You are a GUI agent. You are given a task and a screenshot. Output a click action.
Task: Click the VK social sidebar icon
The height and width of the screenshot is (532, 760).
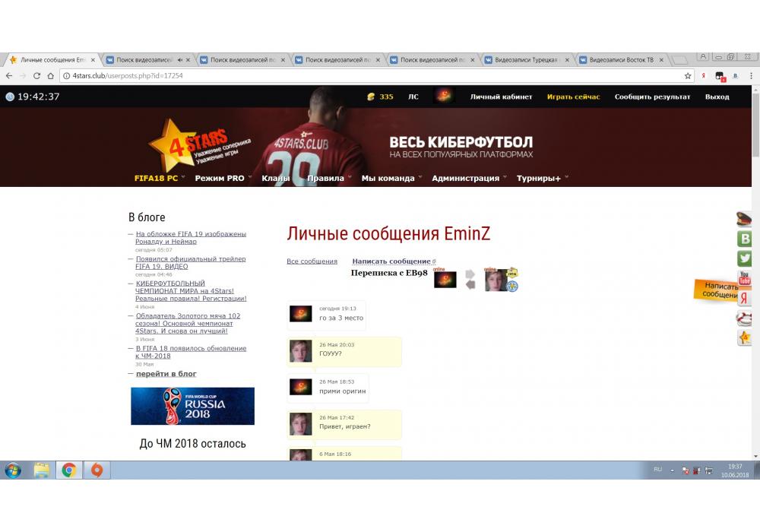coord(745,239)
